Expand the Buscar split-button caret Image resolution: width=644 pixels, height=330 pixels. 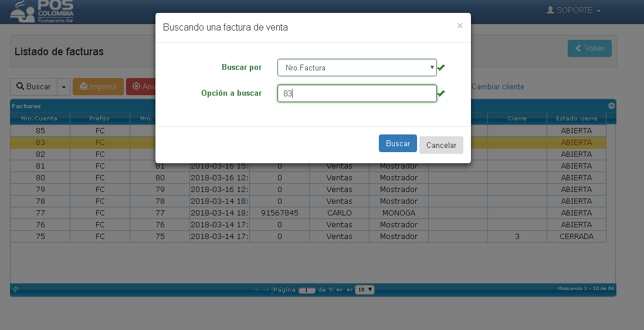tap(64, 87)
